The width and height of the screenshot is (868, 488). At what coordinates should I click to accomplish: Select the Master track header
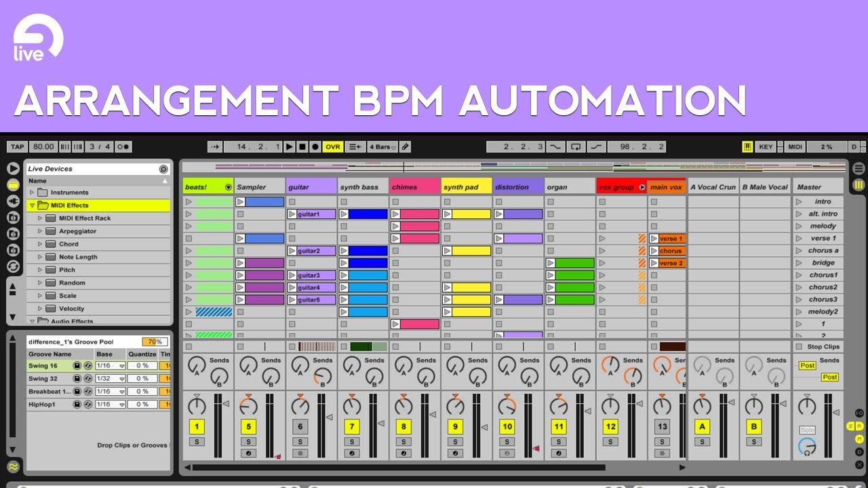point(818,187)
